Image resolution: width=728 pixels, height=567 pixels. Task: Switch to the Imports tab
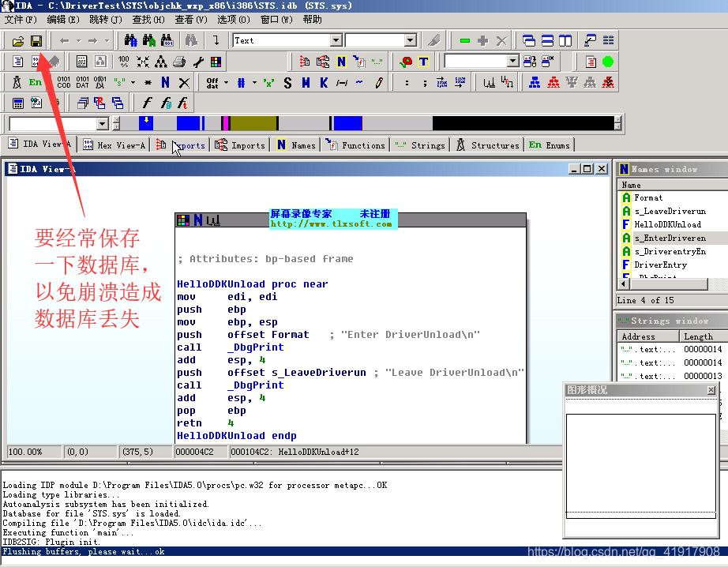pyautogui.click(x=240, y=145)
